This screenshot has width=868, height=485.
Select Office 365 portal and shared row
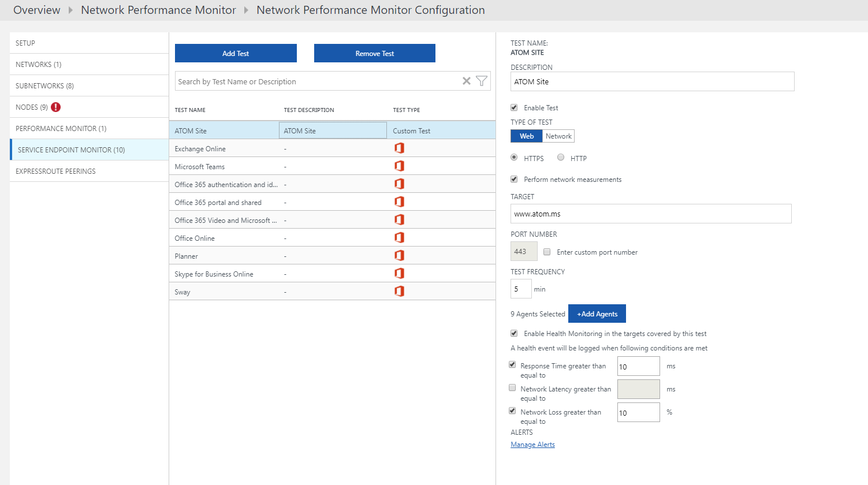(x=332, y=202)
